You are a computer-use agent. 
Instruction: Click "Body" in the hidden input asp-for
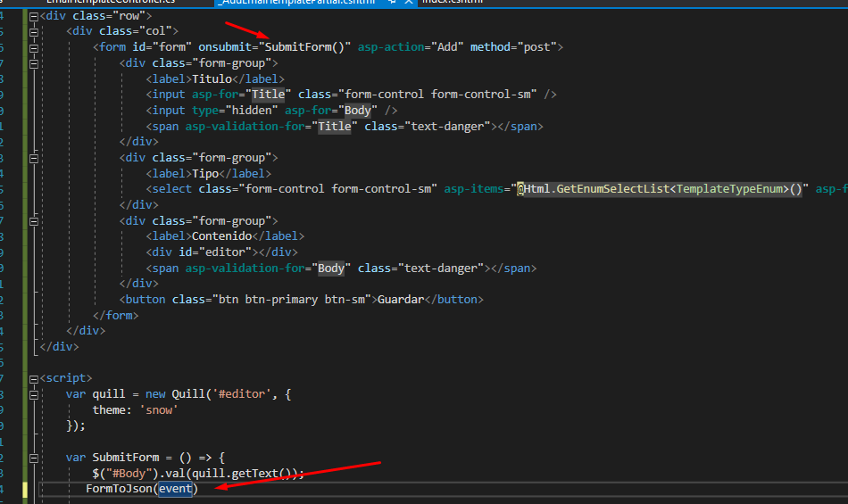[x=357, y=111]
